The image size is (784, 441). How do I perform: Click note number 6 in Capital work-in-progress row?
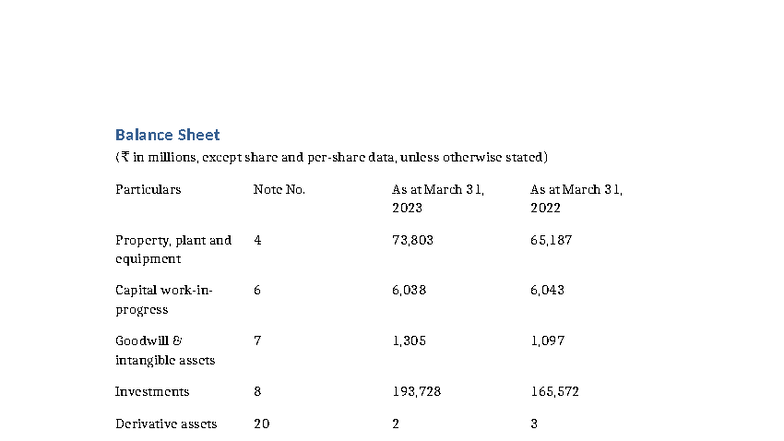257,290
